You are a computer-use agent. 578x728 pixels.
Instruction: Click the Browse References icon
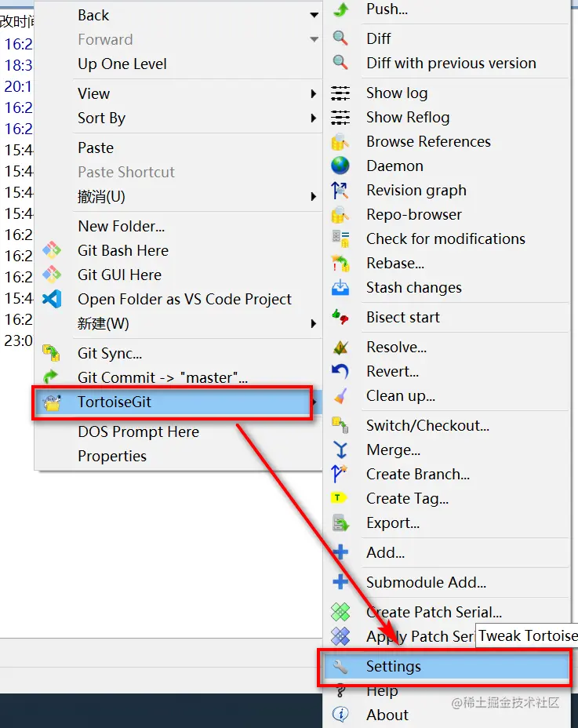click(340, 142)
